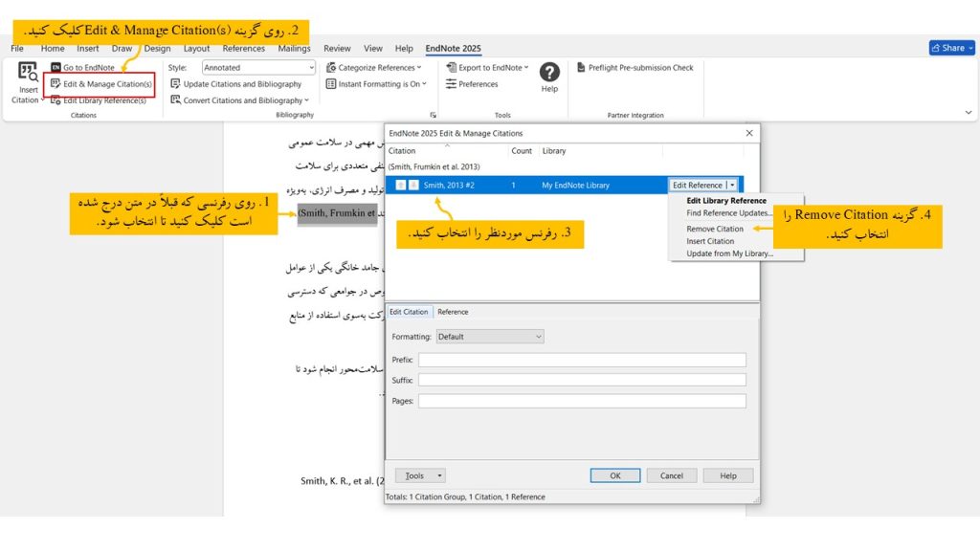The image size is (980, 551).
Task: Toggle Instant Formatting is On
Action: pyautogui.click(x=380, y=84)
